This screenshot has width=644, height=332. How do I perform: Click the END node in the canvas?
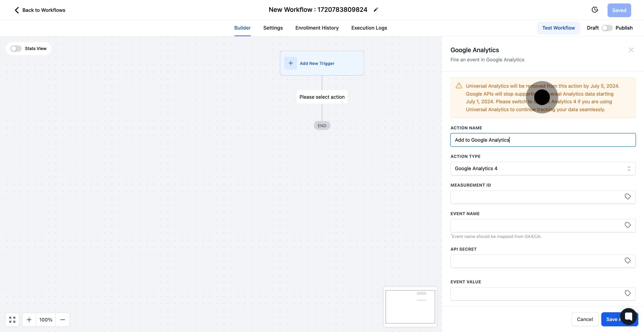coord(322,126)
